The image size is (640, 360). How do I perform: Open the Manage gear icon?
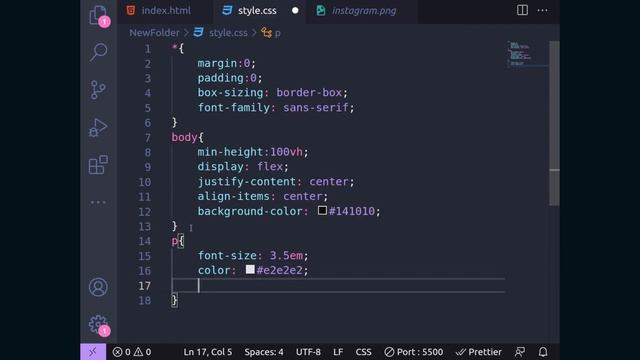(x=98, y=324)
